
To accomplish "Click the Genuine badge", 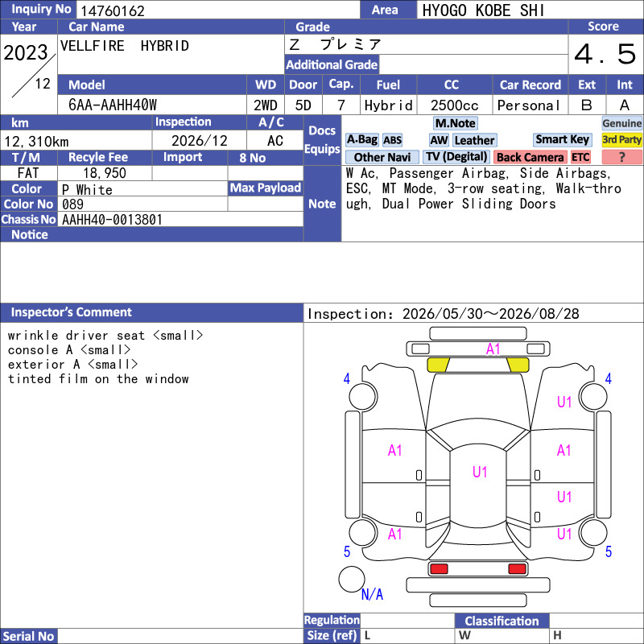I will click(x=621, y=123).
